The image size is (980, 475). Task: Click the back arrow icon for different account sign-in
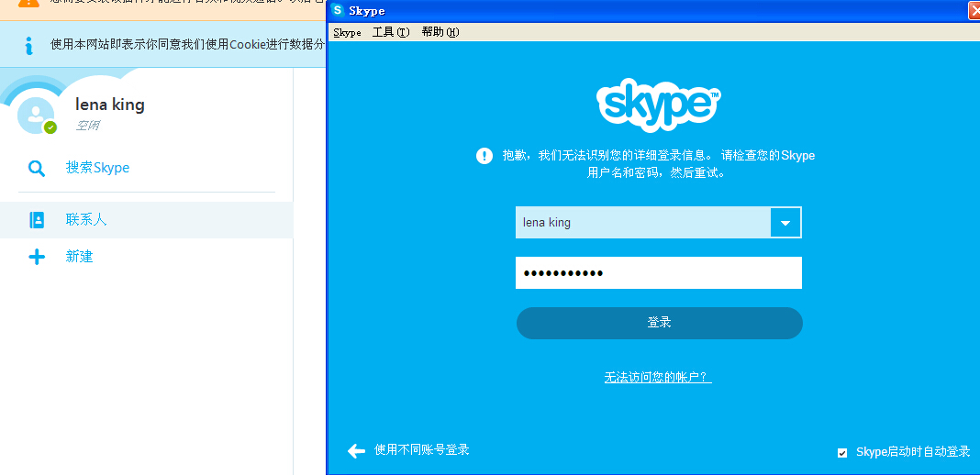[x=356, y=450]
